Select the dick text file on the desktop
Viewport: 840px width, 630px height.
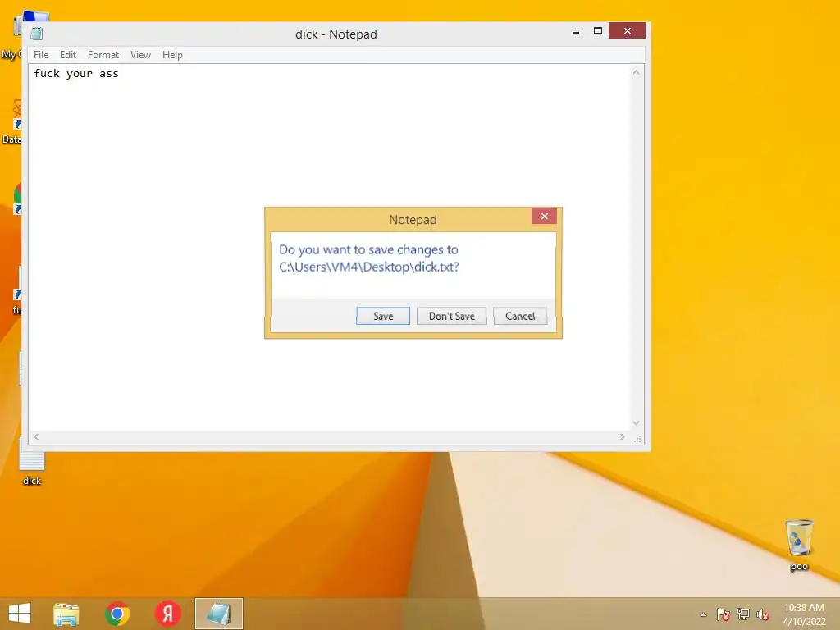coord(32,463)
